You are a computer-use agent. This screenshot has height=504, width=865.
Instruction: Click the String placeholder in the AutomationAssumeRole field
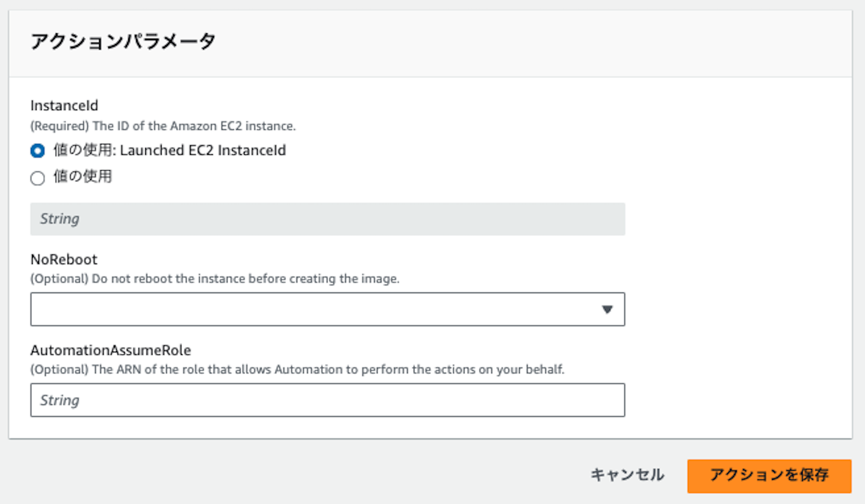pos(59,400)
